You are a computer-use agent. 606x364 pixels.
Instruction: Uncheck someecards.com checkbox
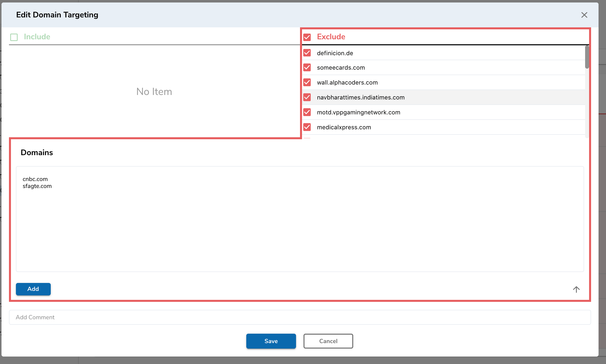pyautogui.click(x=307, y=67)
